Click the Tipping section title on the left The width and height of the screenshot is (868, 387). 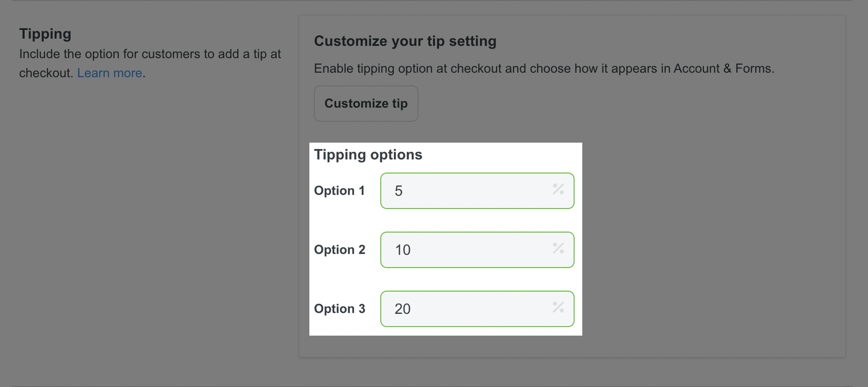pos(45,34)
